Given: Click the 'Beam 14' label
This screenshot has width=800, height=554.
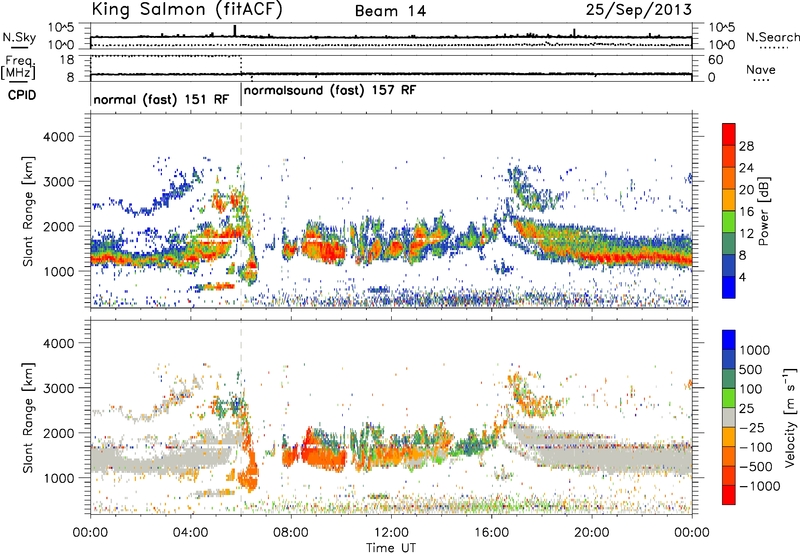Looking at the screenshot, I should [390, 11].
